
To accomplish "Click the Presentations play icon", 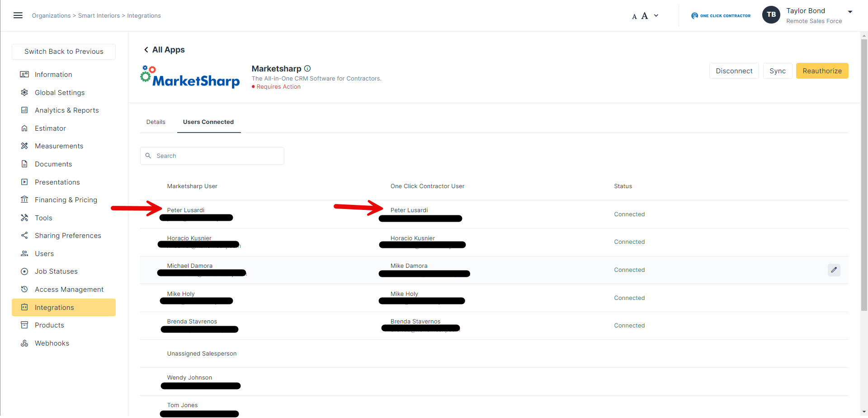I will [x=24, y=182].
